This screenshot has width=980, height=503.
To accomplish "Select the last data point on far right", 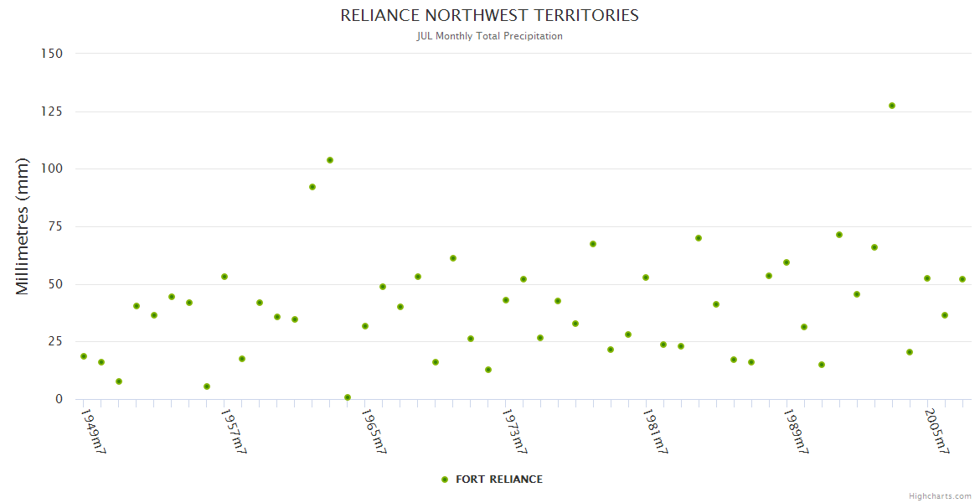I will coord(962,279).
